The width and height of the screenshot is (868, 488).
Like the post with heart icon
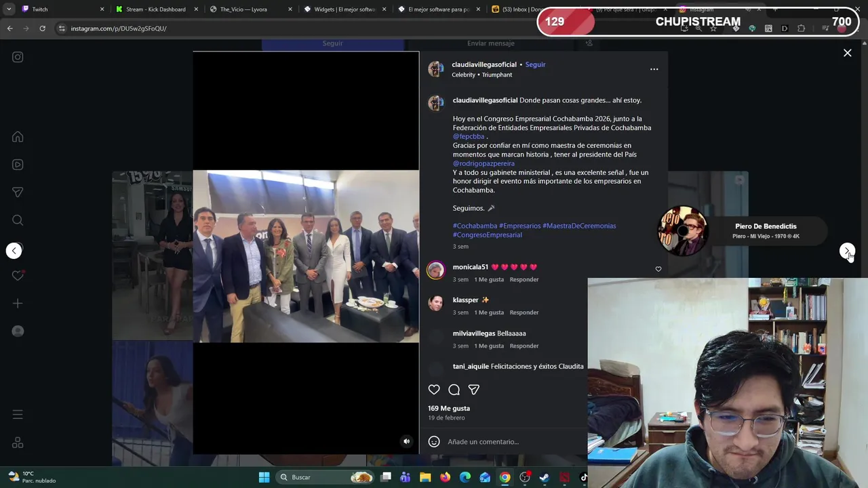434,390
